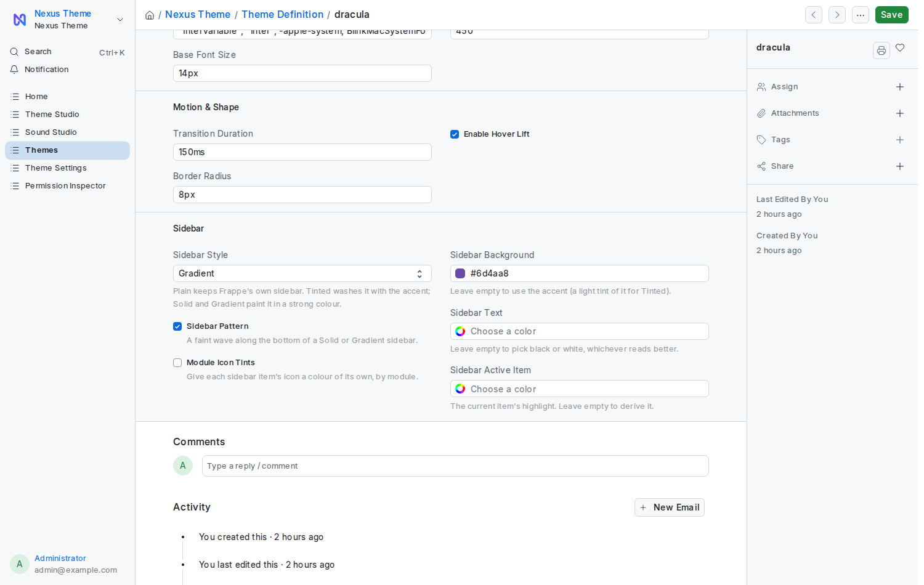Click the Theme Settings sidebar icon

(x=15, y=168)
